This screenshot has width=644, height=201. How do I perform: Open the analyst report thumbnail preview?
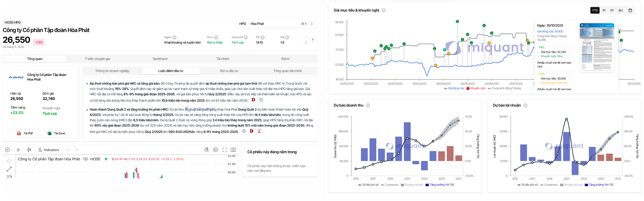coord(597,47)
